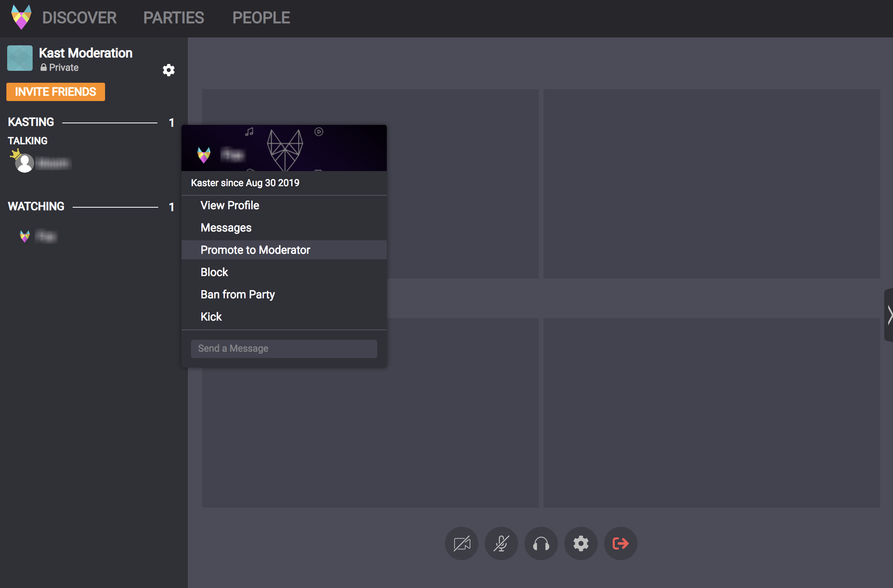Click the fox avatar in the profile popup
This screenshot has width=893, height=588.
coord(204,155)
